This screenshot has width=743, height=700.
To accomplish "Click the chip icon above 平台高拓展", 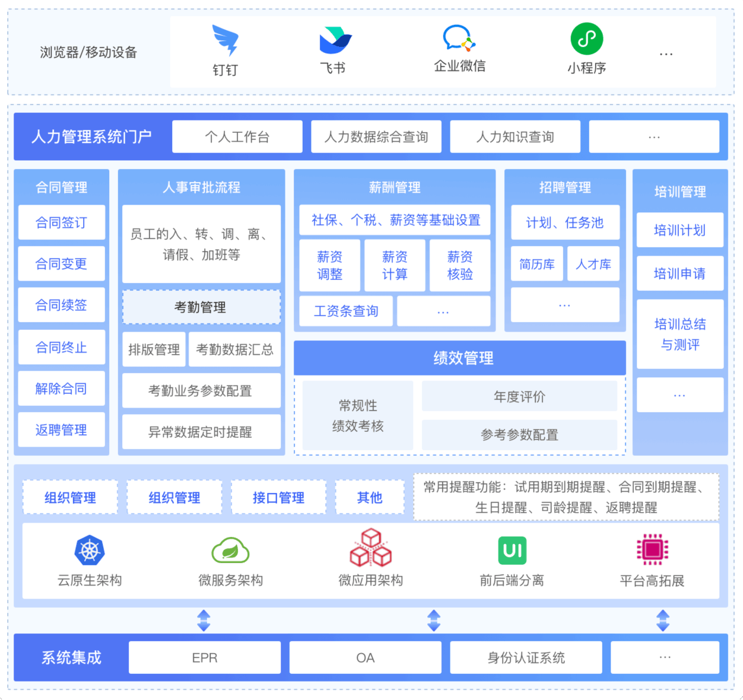I will (x=652, y=549).
